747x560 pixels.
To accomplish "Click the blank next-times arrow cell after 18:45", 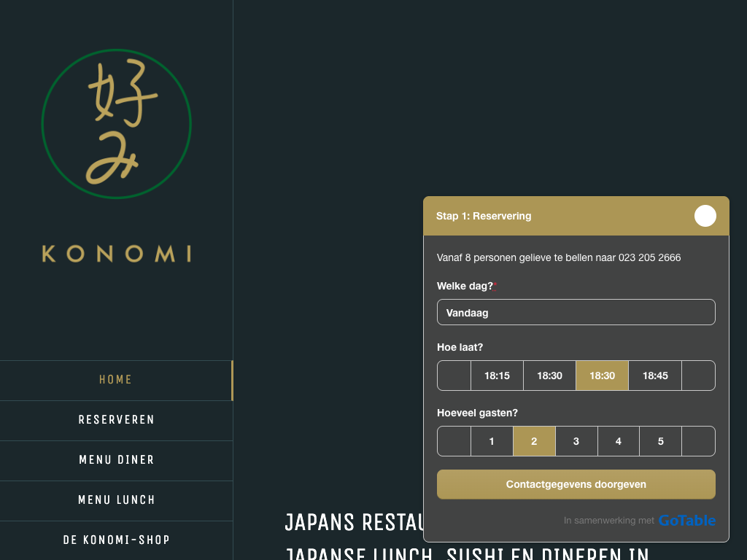I will (698, 376).
